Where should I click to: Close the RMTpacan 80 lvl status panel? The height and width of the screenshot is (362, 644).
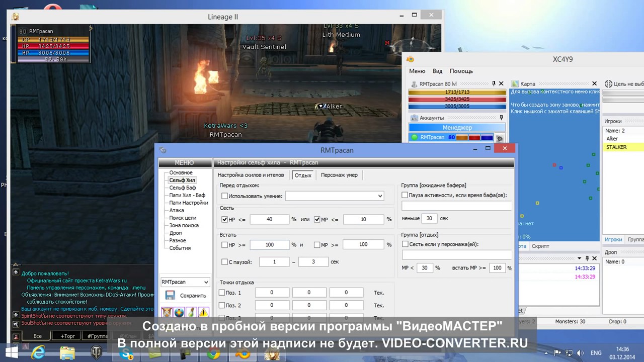point(502,83)
